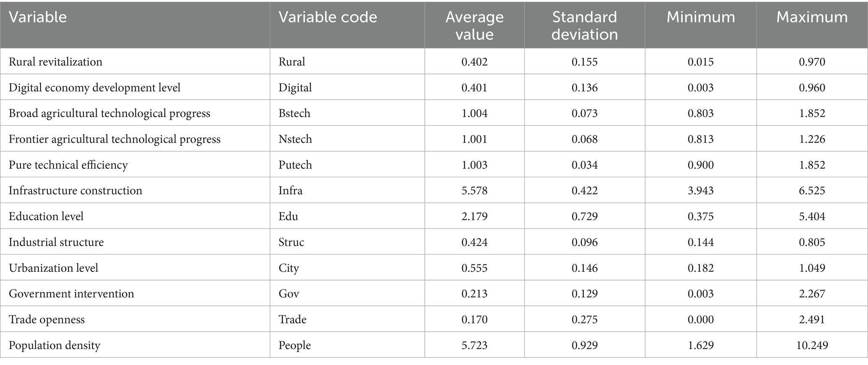The image size is (868, 365).
Task: Select Urbanization level maximum value 1.049
Action: click(x=812, y=268)
